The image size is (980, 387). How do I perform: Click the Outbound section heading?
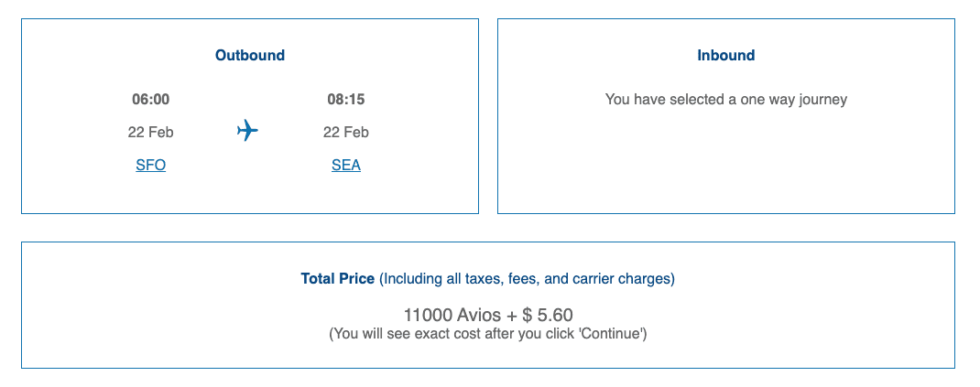click(x=250, y=56)
